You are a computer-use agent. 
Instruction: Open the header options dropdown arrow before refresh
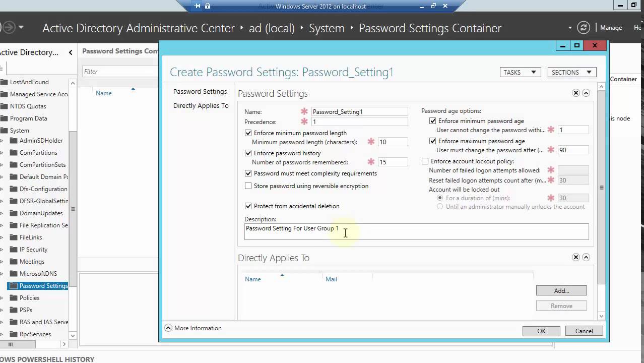click(x=570, y=28)
